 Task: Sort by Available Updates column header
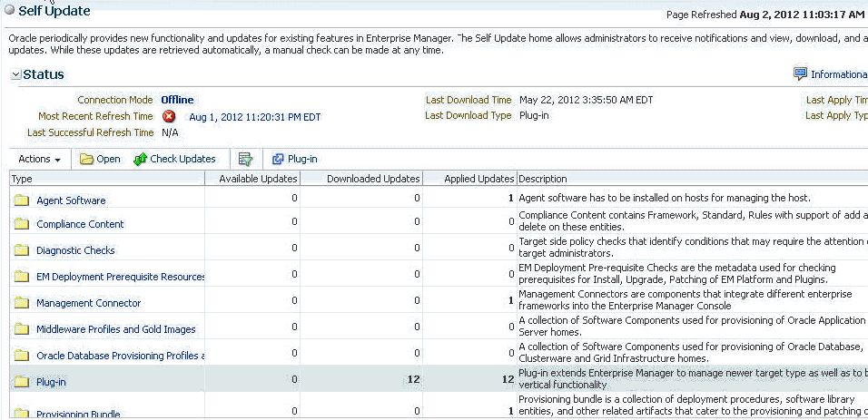pos(252,179)
